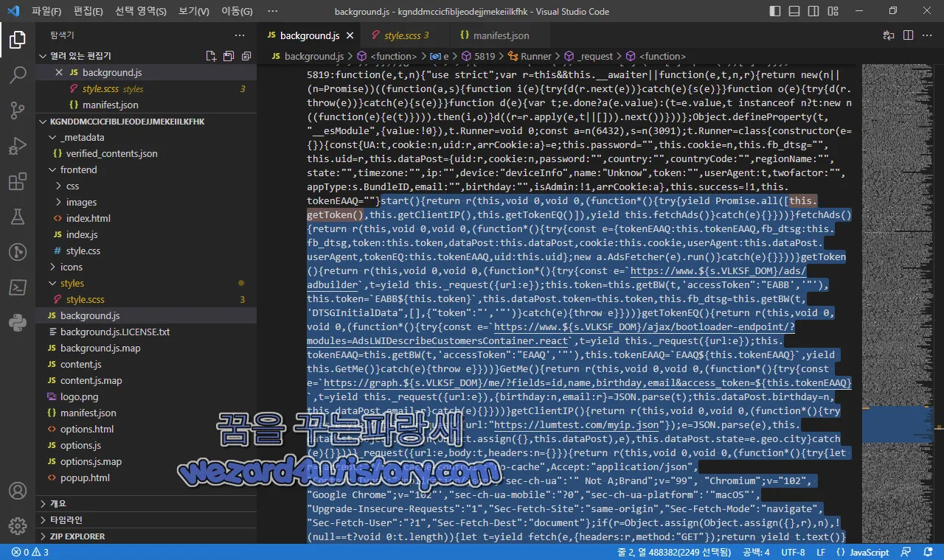This screenshot has width=944, height=560.
Task: Open background.js.LICENSE.txt in the file tree
Action: (x=146, y=332)
